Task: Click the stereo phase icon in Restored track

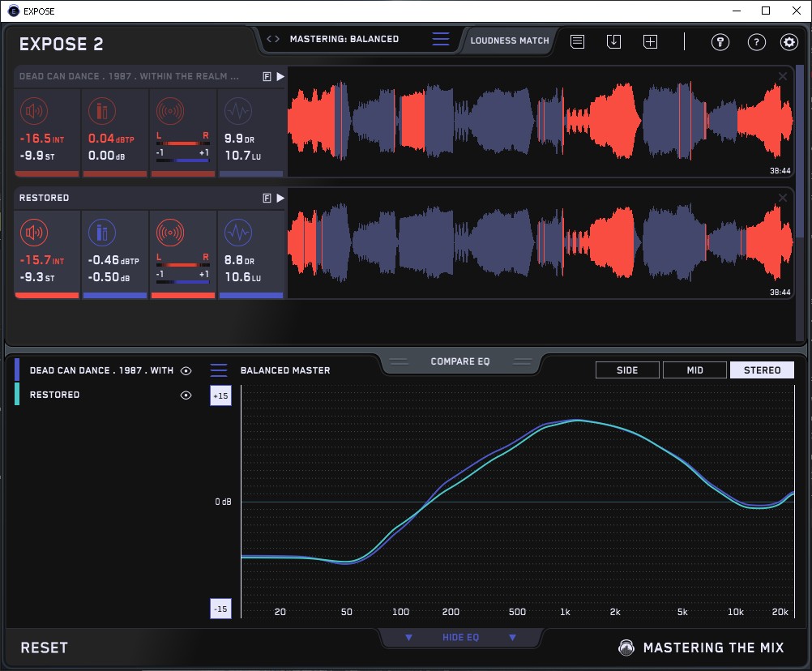Action: coord(170,233)
